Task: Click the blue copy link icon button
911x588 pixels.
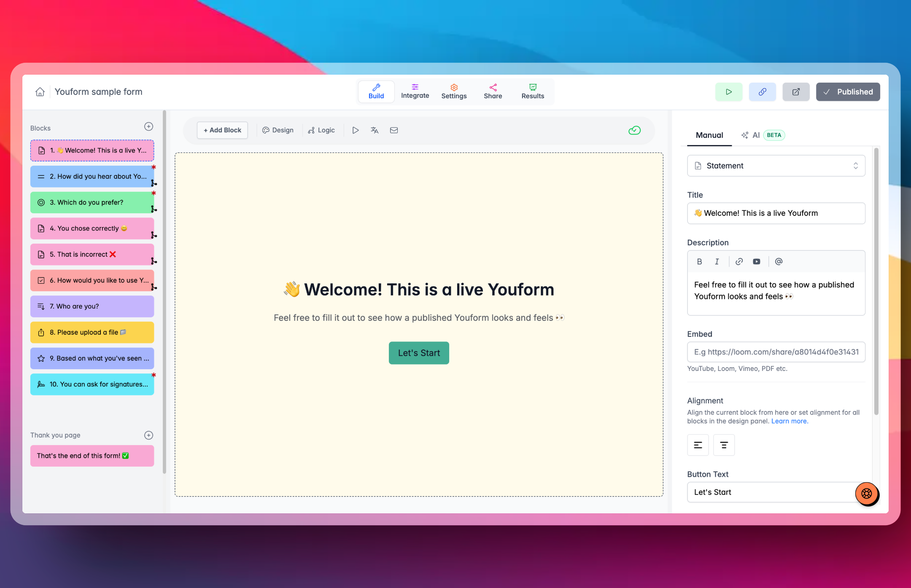Action: [762, 92]
